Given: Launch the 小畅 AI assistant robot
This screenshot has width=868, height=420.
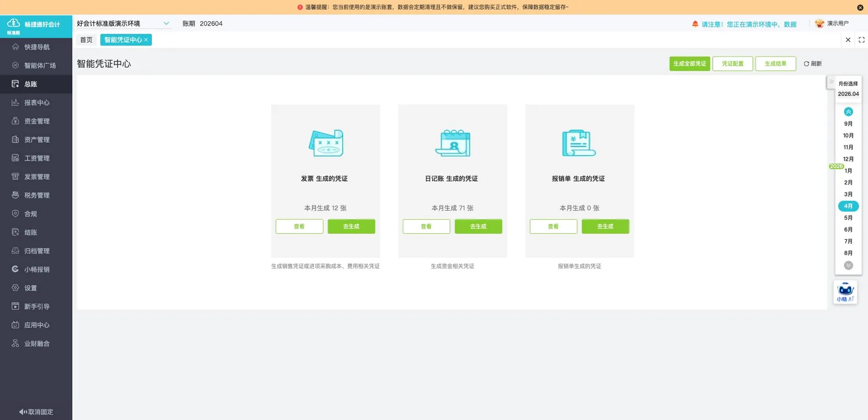Looking at the screenshot, I should pos(845,292).
